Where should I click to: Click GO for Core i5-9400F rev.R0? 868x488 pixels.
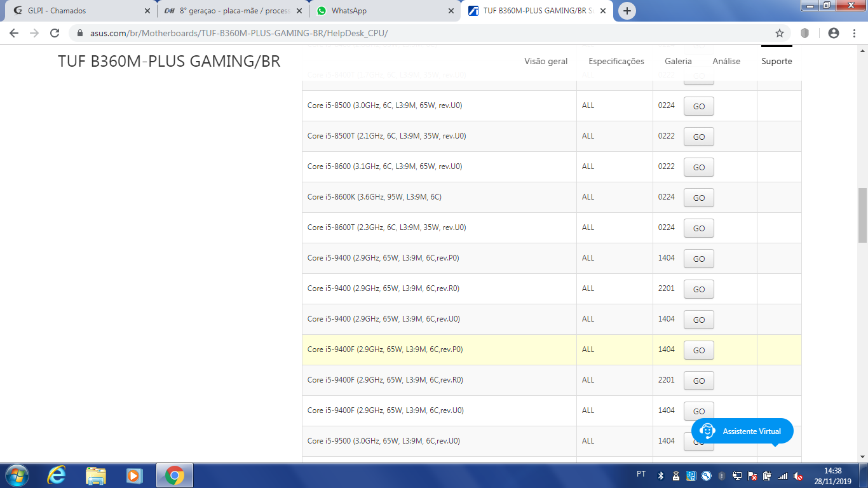(699, 381)
